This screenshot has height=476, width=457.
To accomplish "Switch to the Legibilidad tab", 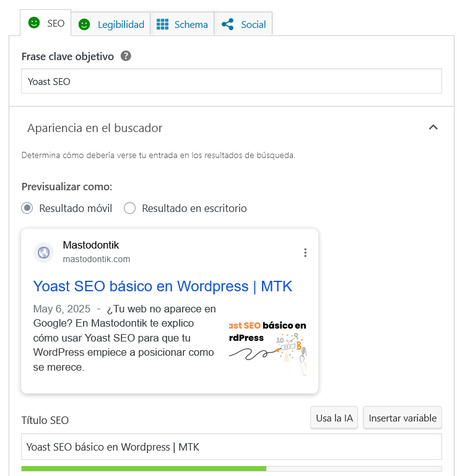I will point(111,24).
